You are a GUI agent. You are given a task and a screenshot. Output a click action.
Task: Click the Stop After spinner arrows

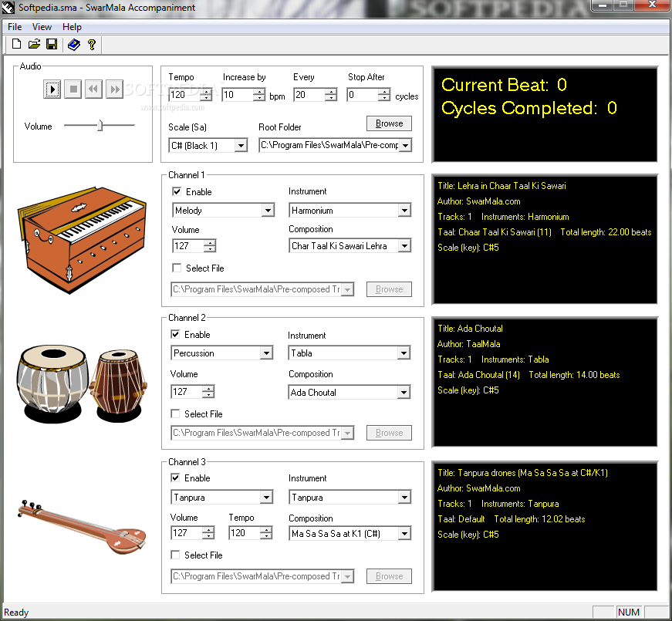(x=384, y=95)
